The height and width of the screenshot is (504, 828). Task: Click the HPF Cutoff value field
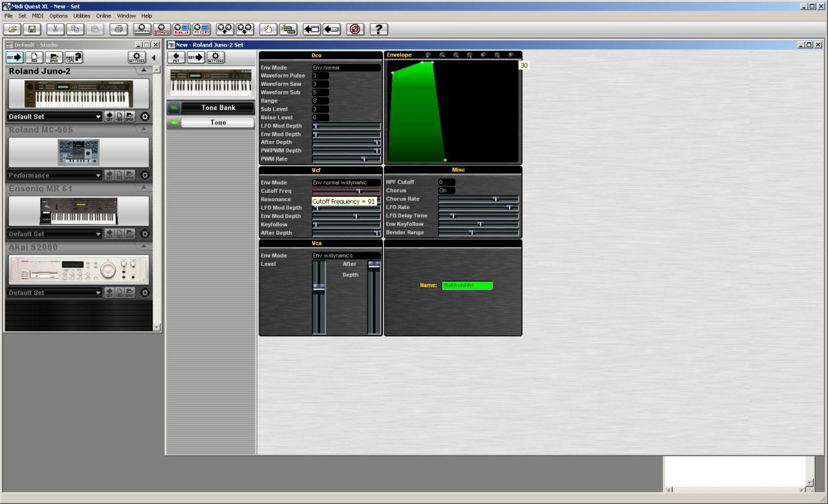tap(446, 182)
